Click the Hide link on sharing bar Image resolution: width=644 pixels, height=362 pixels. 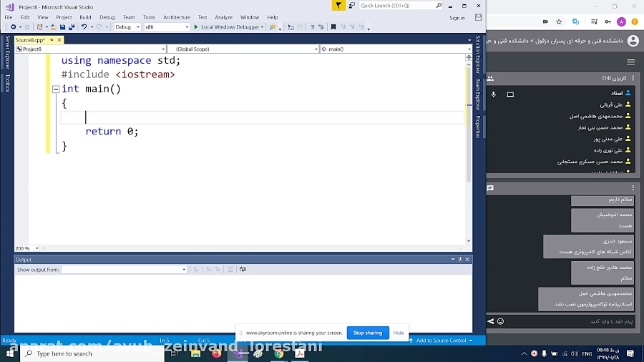click(x=399, y=333)
